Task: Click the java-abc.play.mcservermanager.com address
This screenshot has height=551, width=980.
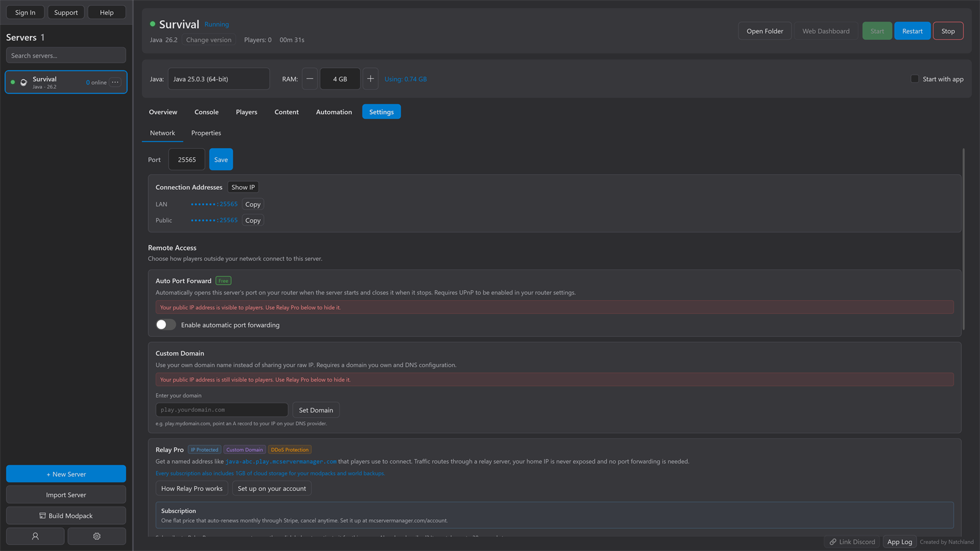Action: (x=281, y=462)
